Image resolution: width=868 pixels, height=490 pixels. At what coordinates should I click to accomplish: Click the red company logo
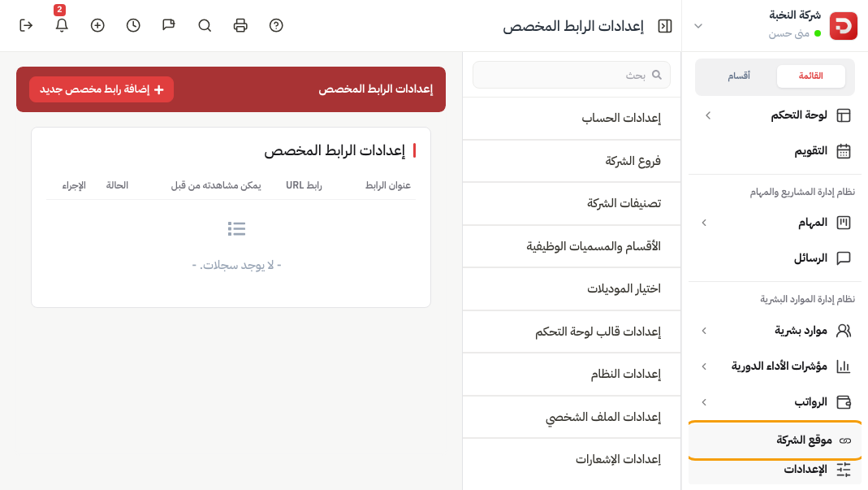pyautogui.click(x=843, y=26)
